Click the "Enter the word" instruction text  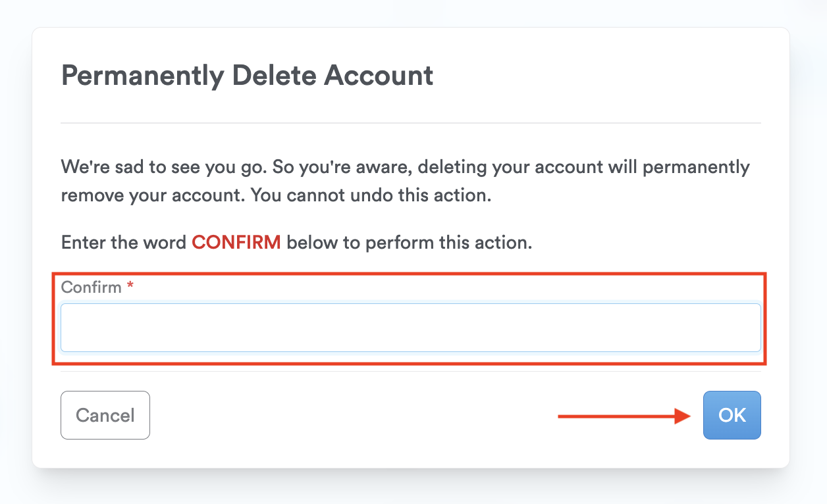click(x=124, y=243)
